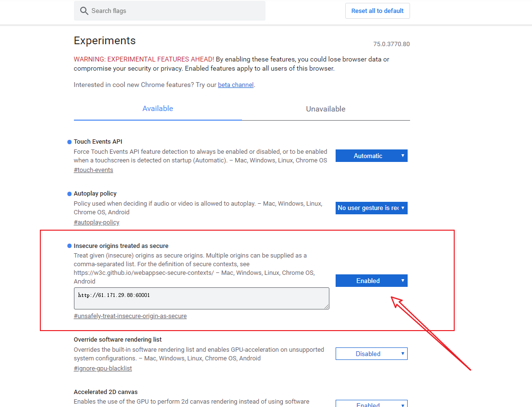Open the Touch Events API dropdown
The height and width of the screenshot is (407, 532).
point(371,156)
